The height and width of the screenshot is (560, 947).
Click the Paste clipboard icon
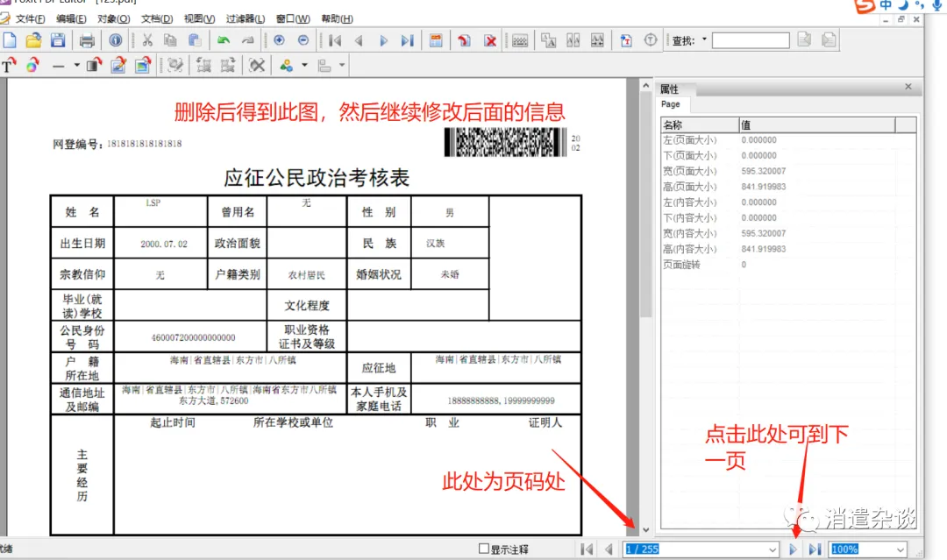coord(195,40)
